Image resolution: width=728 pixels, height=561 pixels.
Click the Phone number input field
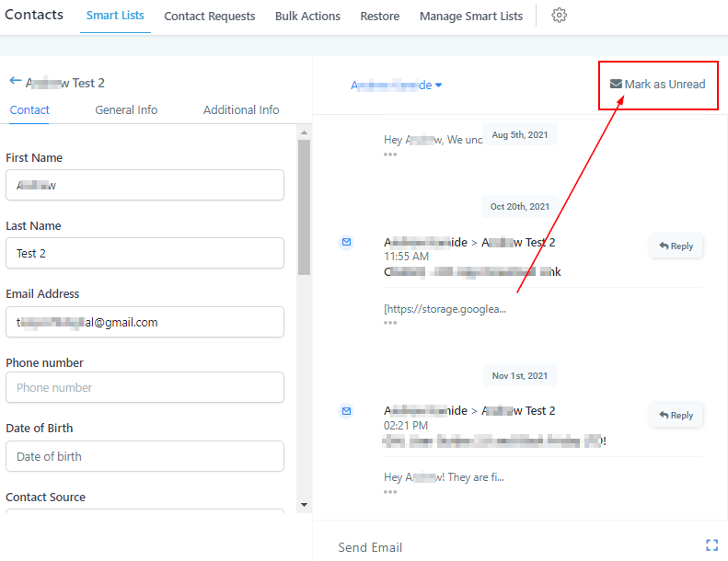(x=144, y=387)
